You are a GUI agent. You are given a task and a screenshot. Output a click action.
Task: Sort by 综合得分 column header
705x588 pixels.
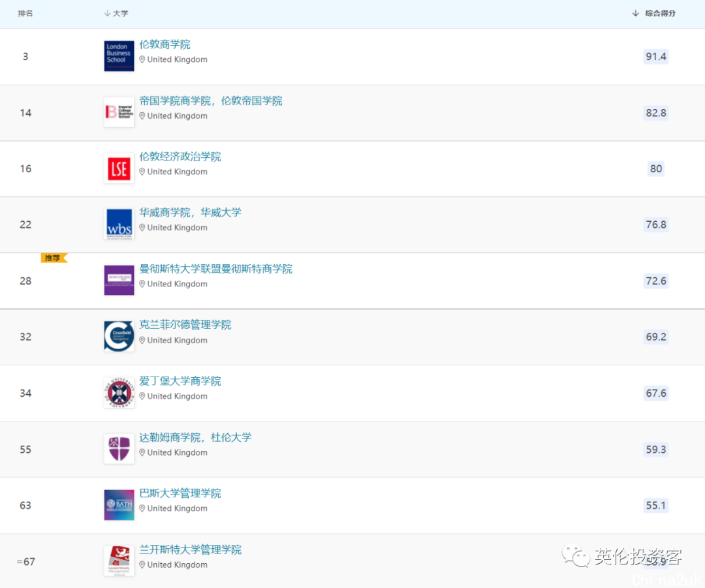tap(653, 14)
